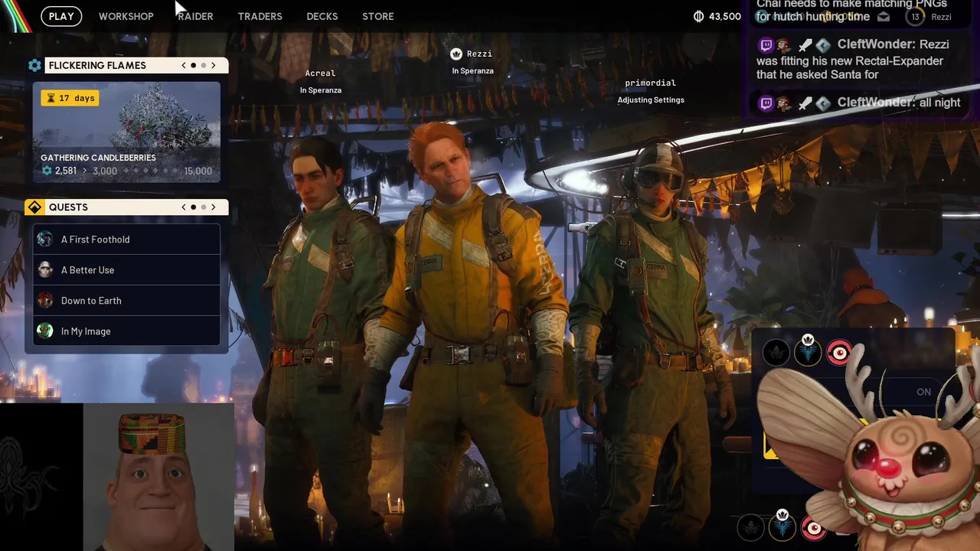Open the A First Foothold quest

click(126, 240)
